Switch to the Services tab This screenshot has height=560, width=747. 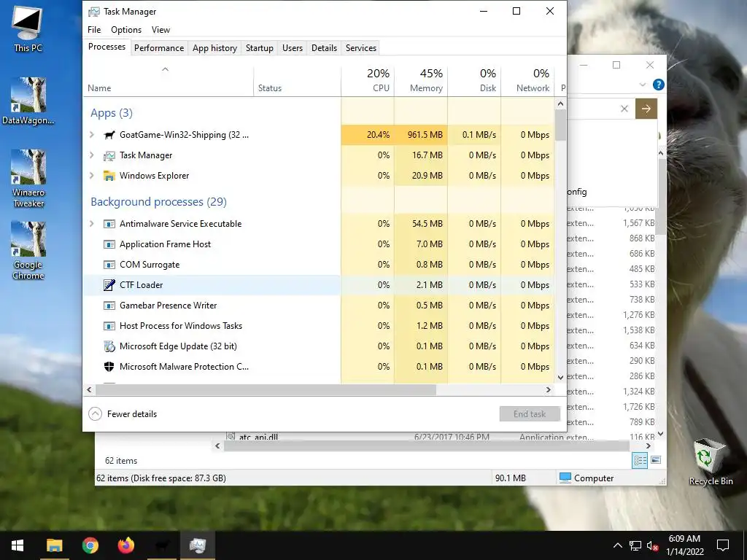click(x=360, y=48)
